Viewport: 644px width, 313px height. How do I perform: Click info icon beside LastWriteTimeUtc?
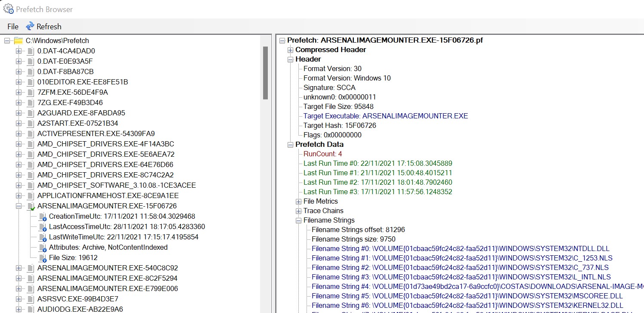42,237
